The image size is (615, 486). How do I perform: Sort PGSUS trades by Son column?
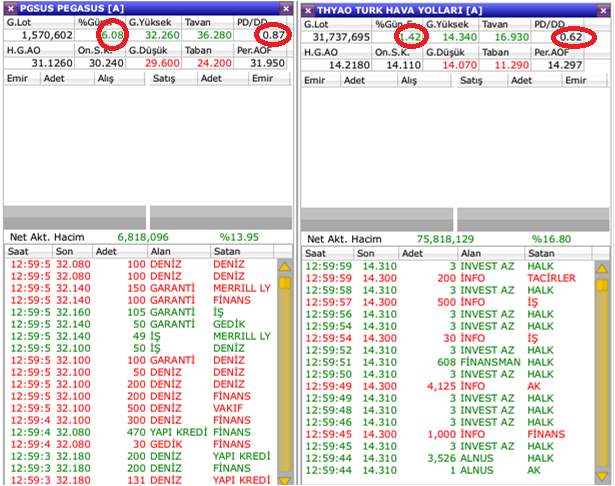(73, 251)
